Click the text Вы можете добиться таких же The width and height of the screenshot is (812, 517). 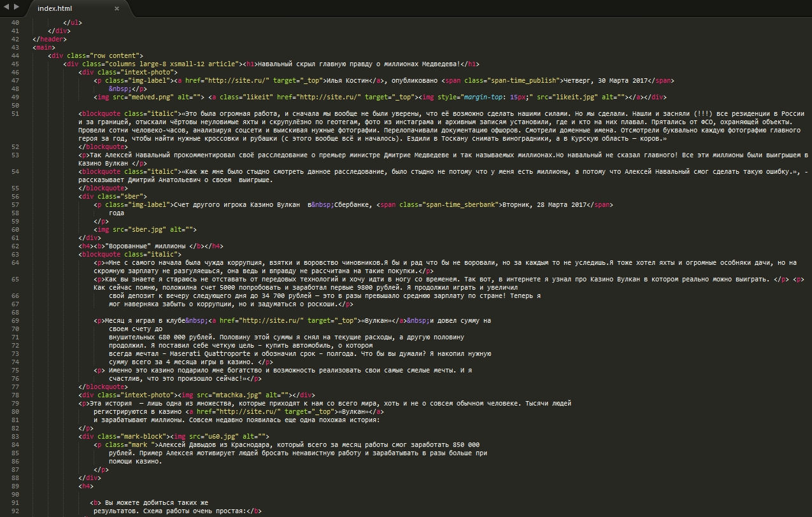tap(157, 502)
